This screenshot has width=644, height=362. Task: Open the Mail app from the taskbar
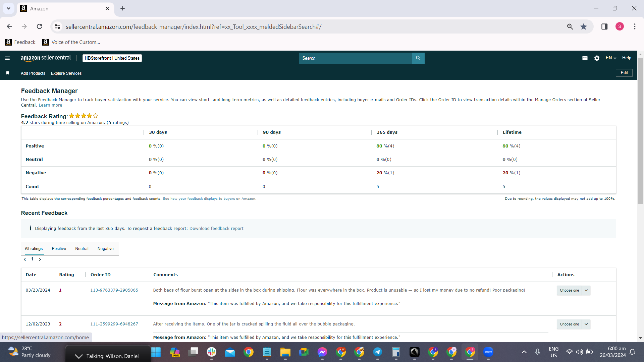pyautogui.click(x=230, y=352)
